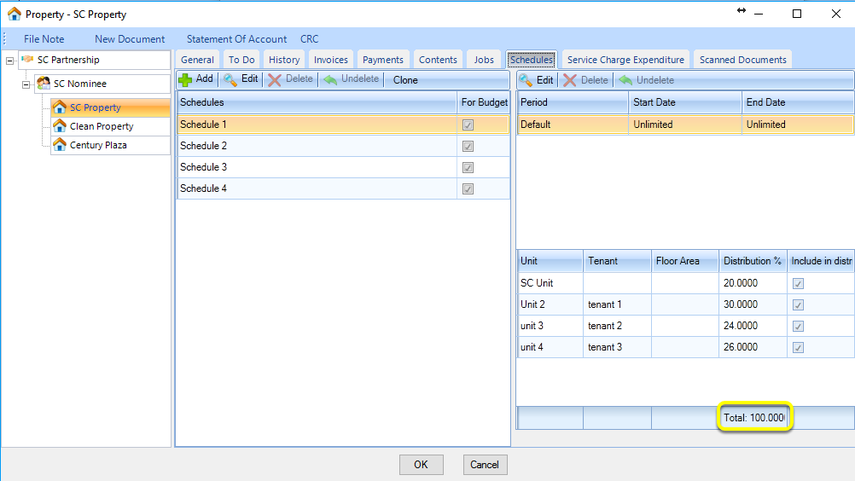
Task: Select the Schedules tab
Action: pyautogui.click(x=531, y=59)
